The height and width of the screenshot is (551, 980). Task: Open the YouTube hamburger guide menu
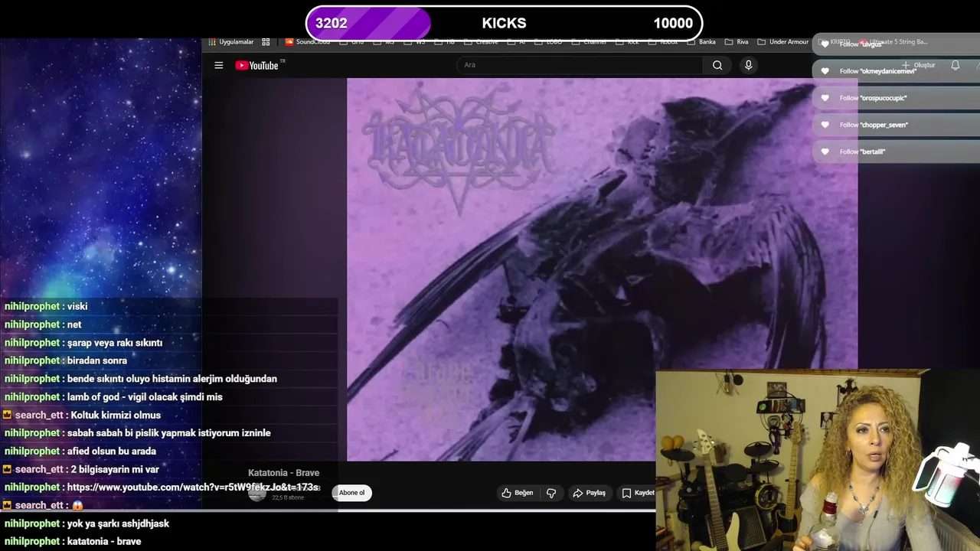click(218, 65)
